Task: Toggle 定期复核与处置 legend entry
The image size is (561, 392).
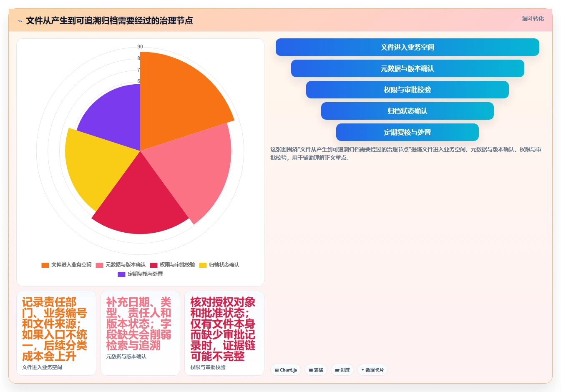Action: tap(140, 274)
